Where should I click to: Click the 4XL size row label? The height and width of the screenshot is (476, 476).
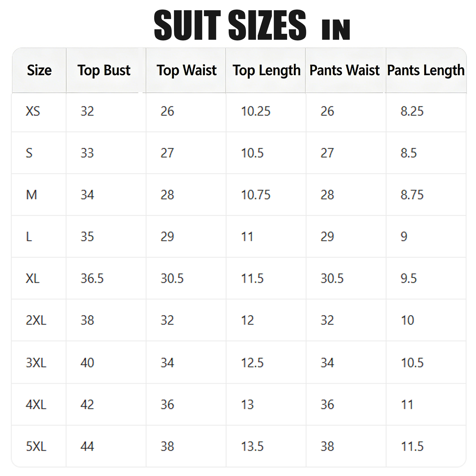(36, 405)
